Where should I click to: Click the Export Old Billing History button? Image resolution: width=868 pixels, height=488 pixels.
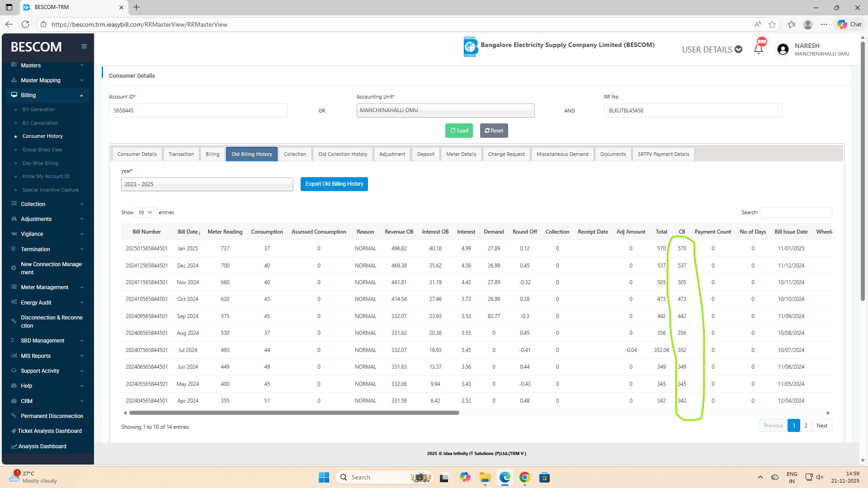pos(334,184)
